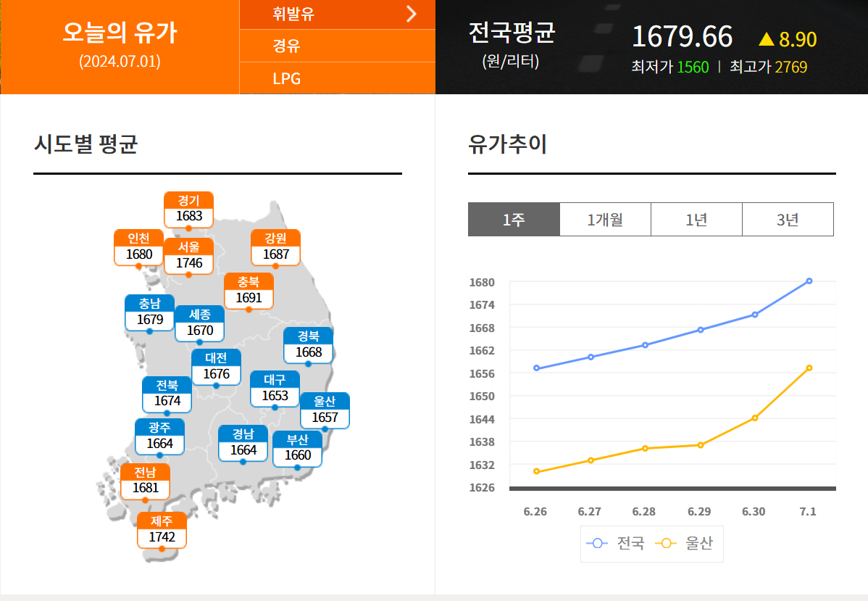
Task: Click the 울산 data point for 6.30
Action: tap(755, 418)
